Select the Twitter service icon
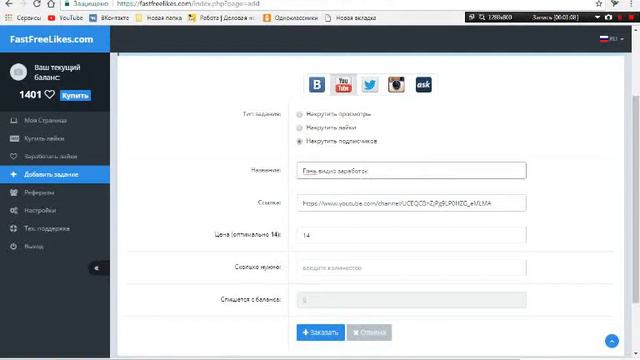Viewport: 640px width, 360px height. (370, 84)
